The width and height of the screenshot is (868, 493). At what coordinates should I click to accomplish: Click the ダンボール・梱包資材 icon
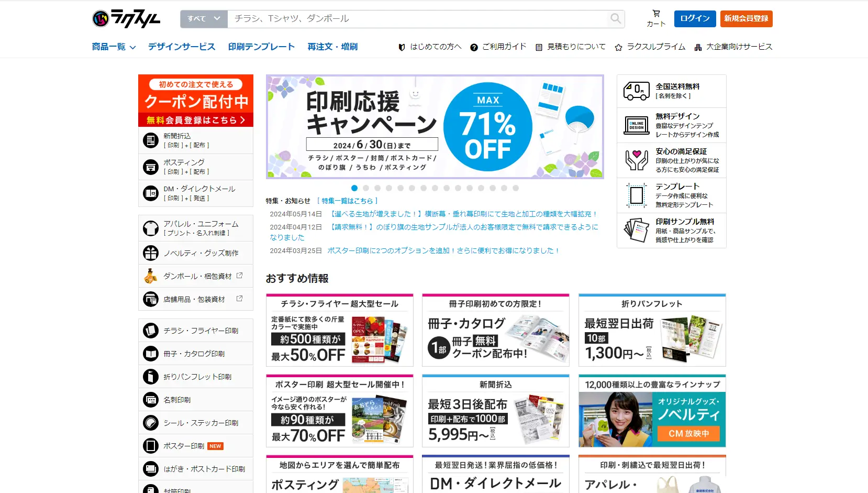point(151,276)
